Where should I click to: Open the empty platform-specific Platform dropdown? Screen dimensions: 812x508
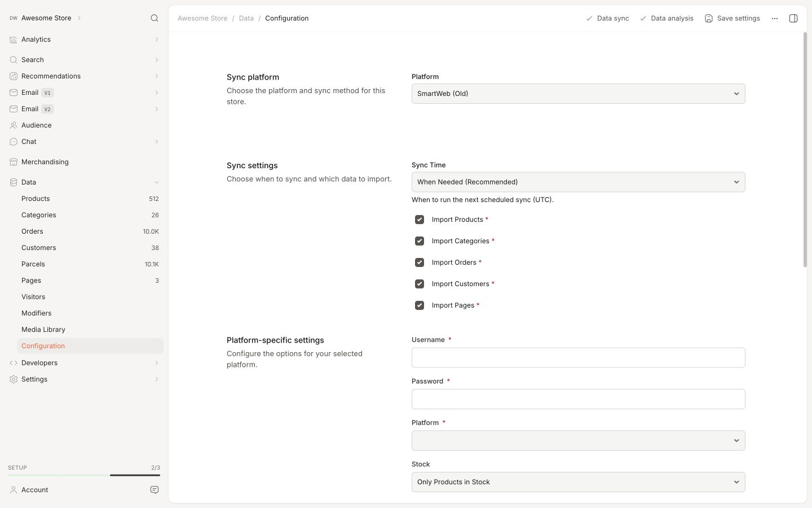pyautogui.click(x=578, y=441)
